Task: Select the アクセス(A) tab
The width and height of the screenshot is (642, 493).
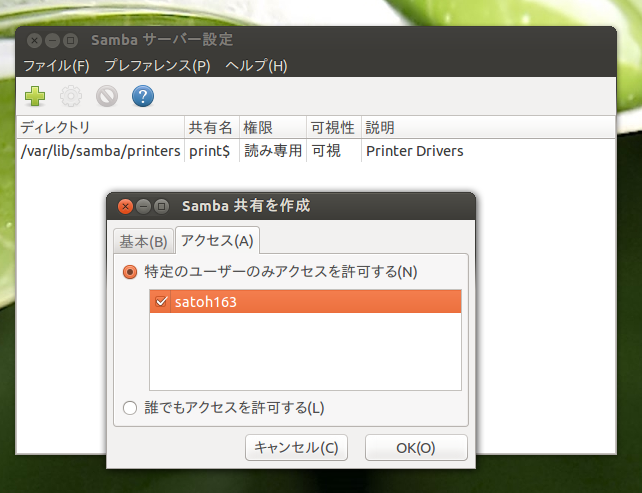Action: click(217, 240)
